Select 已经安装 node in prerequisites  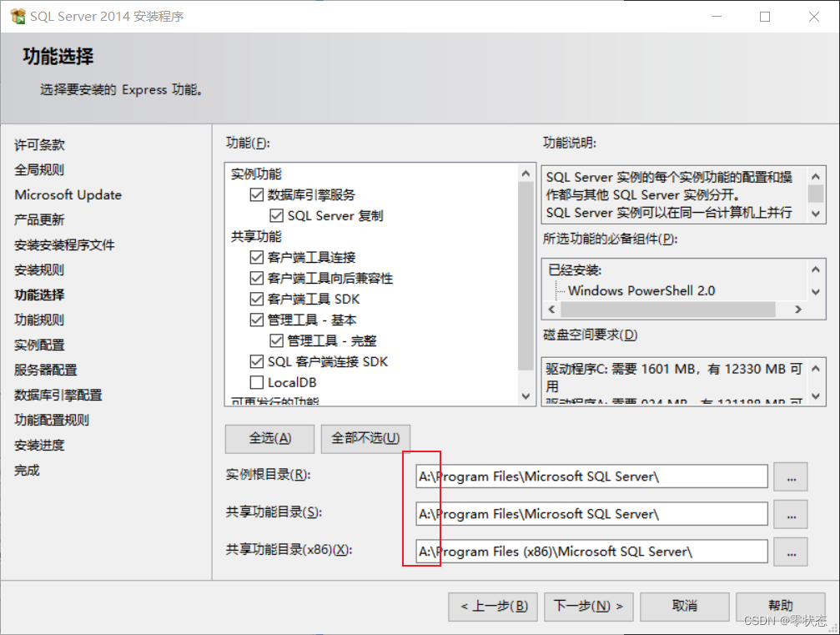click(575, 270)
